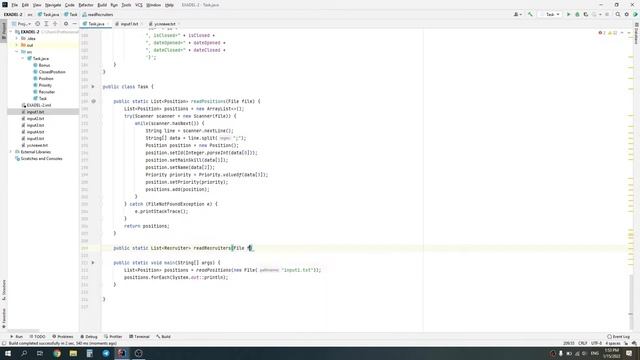Click the readRecruiters breadcrumb in the navigation bar
The height and width of the screenshot is (360, 640).
98,14
